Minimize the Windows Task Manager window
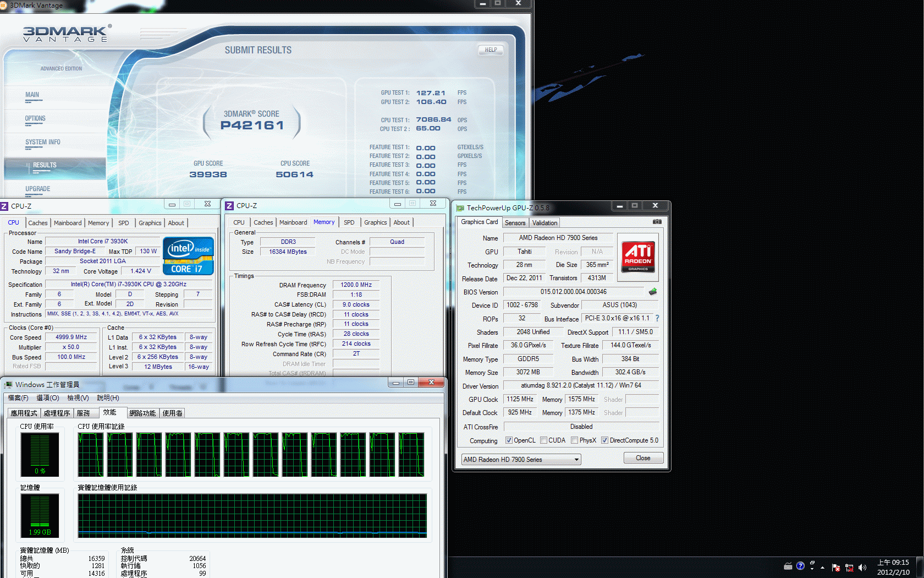The image size is (924, 578). click(395, 383)
